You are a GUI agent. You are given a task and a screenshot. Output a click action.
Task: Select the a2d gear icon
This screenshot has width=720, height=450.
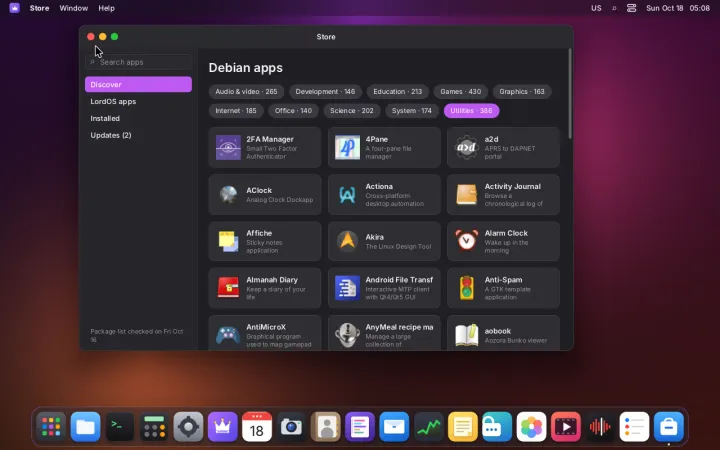click(x=467, y=147)
